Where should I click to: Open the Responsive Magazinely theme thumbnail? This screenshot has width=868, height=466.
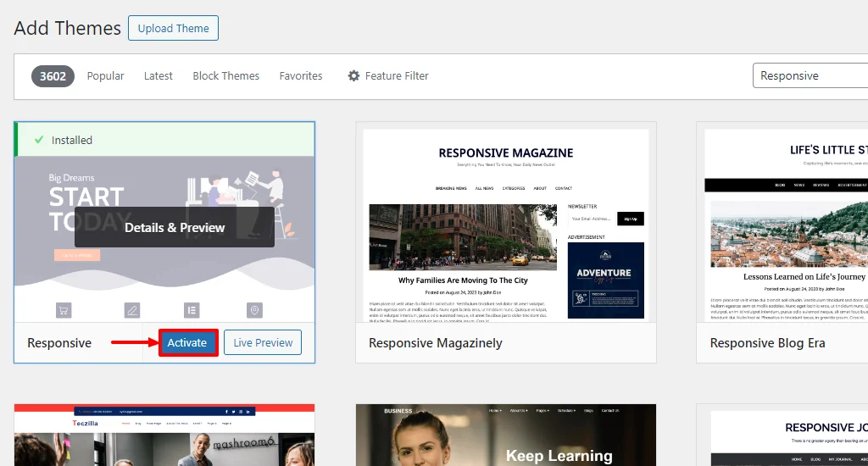506,223
